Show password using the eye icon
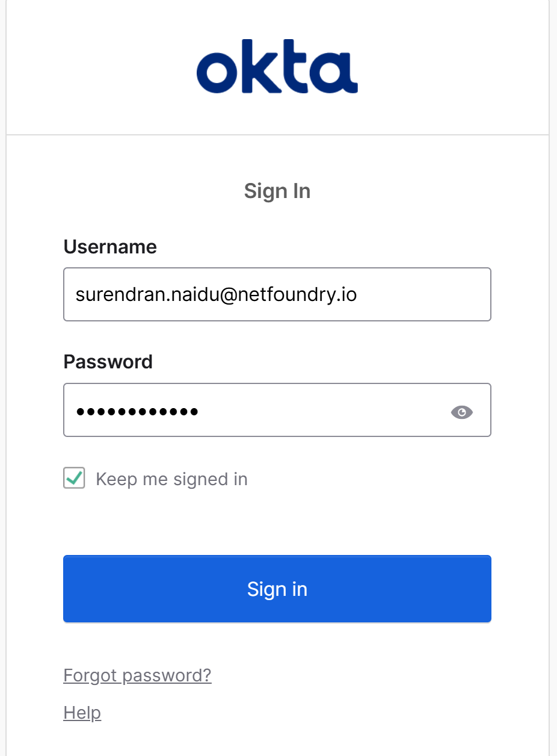The image size is (557, 756). click(x=461, y=412)
